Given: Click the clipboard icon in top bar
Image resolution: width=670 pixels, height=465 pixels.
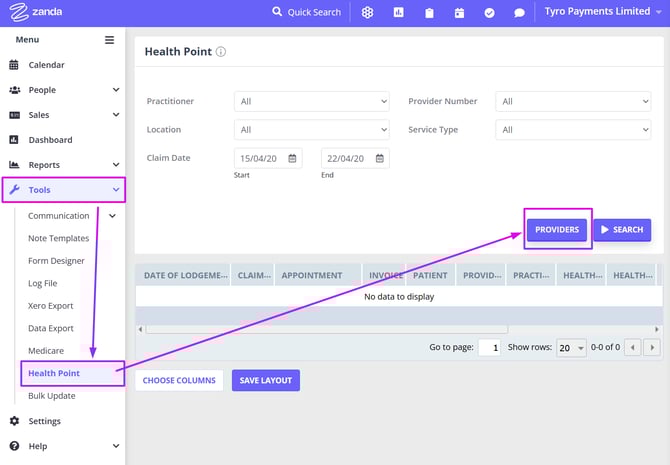Looking at the screenshot, I should [429, 13].
